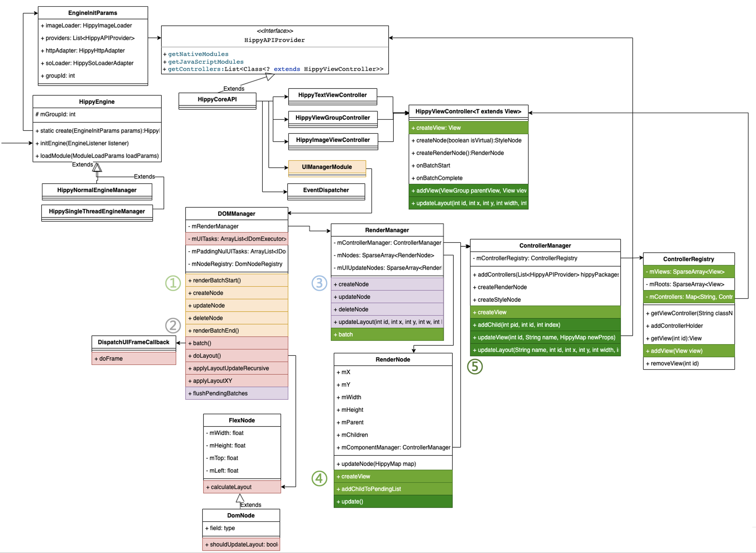Viewport: 756px width, 553px height.
Task: Click the RenderManager class title
Action: [x=387, y=230]
